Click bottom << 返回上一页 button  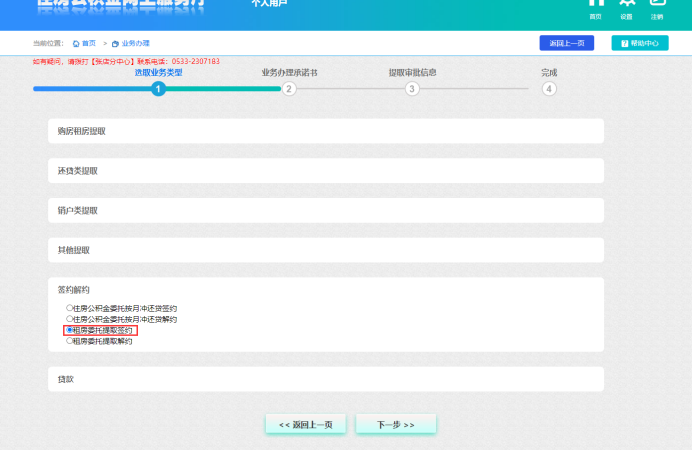(306, 424)
